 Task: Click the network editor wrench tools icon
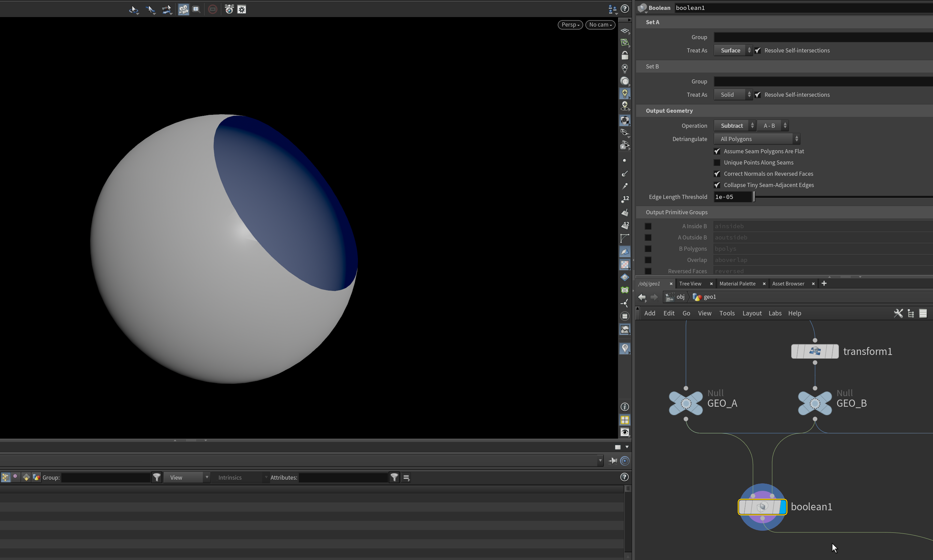898,313
